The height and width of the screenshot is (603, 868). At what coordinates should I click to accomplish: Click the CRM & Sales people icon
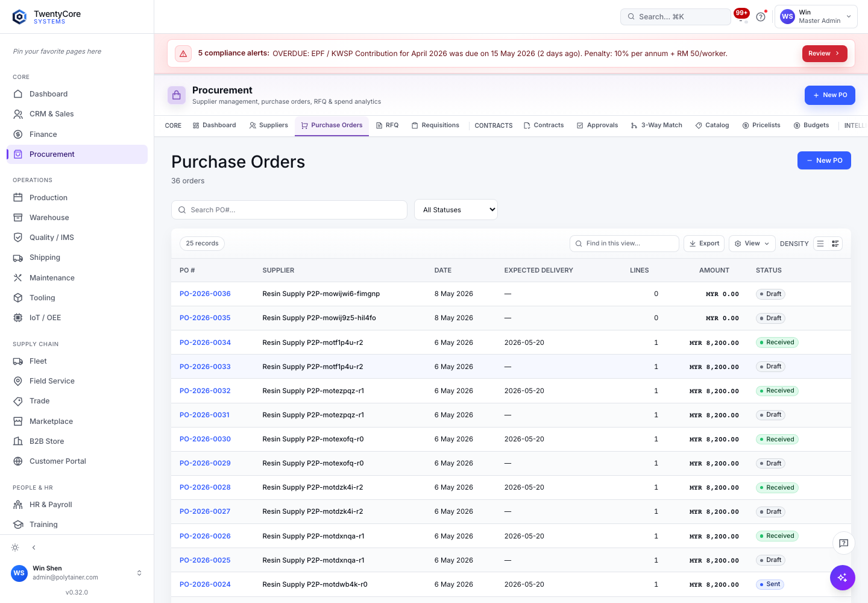[x=18, y=114]
